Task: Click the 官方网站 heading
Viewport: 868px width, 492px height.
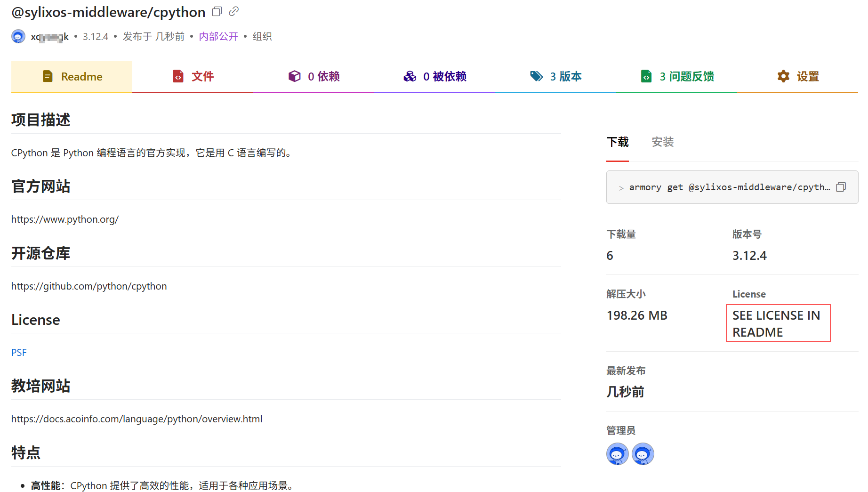Action: pyautogui.click(x=41, y=186)
